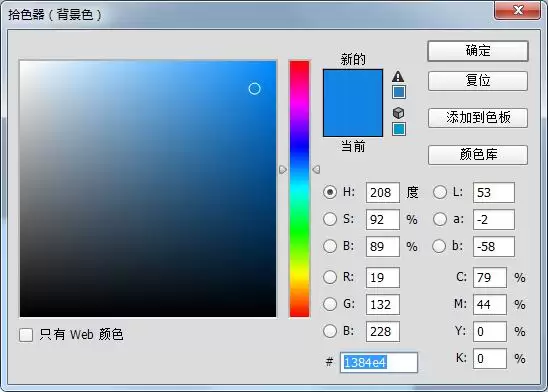The height and width of the screenshot is (392, 548).
Task: Click the 确定 button to confirm
Action: 478,51
